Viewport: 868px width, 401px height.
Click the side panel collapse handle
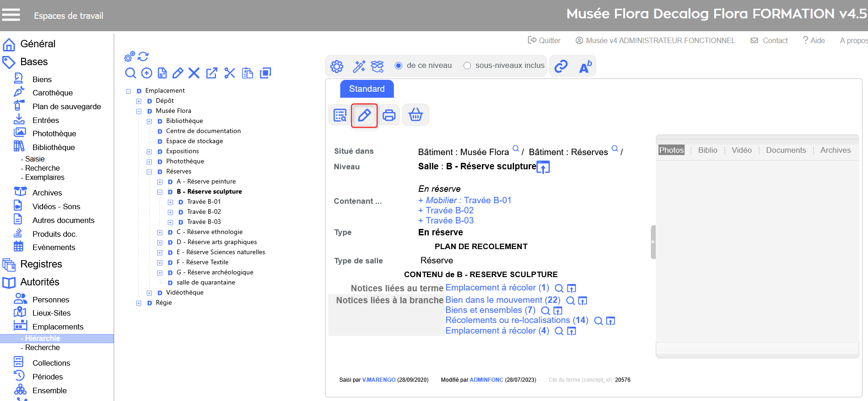point(653,242)
